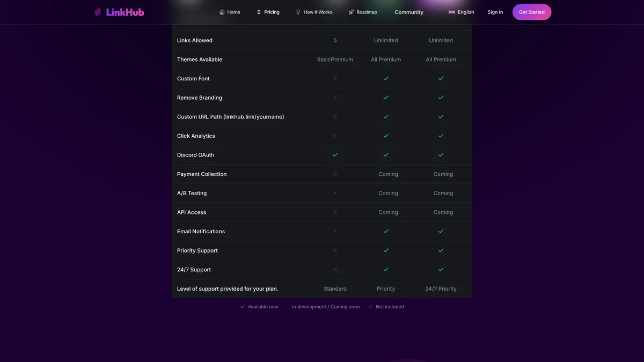Open the Community menu
Image resolution: width=644 pixels, height=362 pixels.
point(409,12)
